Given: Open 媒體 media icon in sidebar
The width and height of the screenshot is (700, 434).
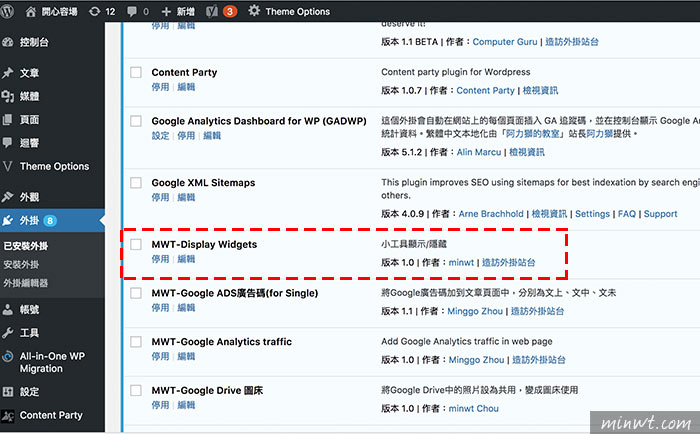Looking at the screenshot, I should pyautogui.click(x=8, y=96).
